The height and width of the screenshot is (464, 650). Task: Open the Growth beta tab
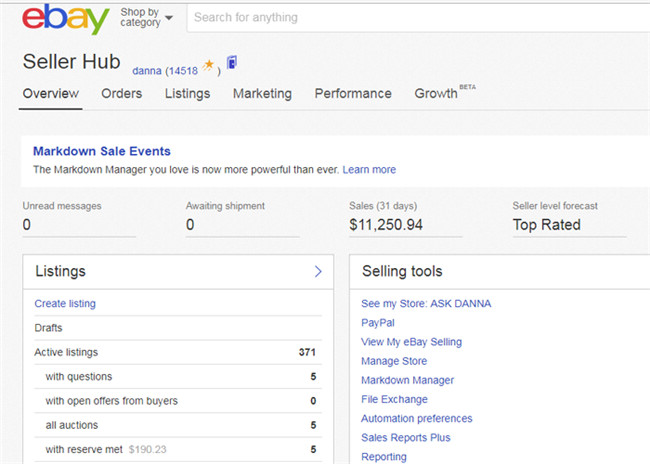coord(445,92)
